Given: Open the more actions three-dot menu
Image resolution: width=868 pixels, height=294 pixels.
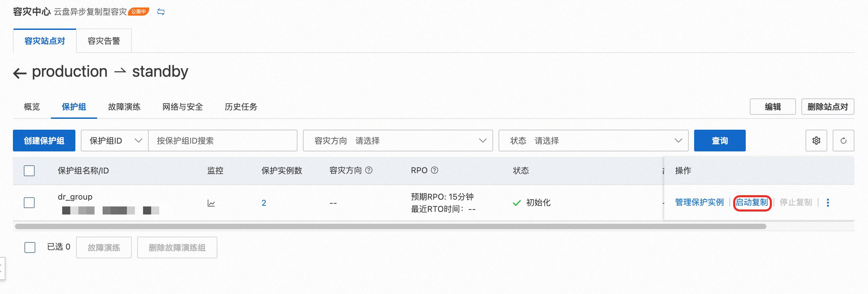Looking at the screenshot, I should point(828,203).
